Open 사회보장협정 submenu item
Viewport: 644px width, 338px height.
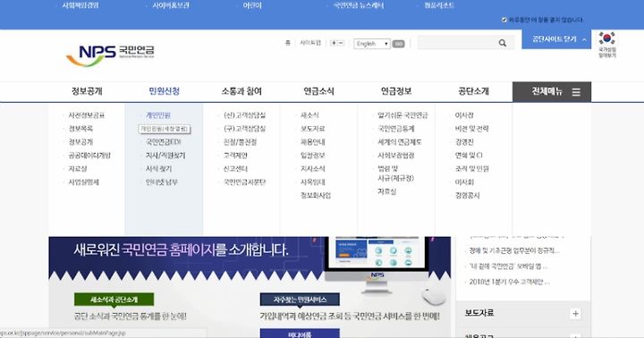click(396, 156)
